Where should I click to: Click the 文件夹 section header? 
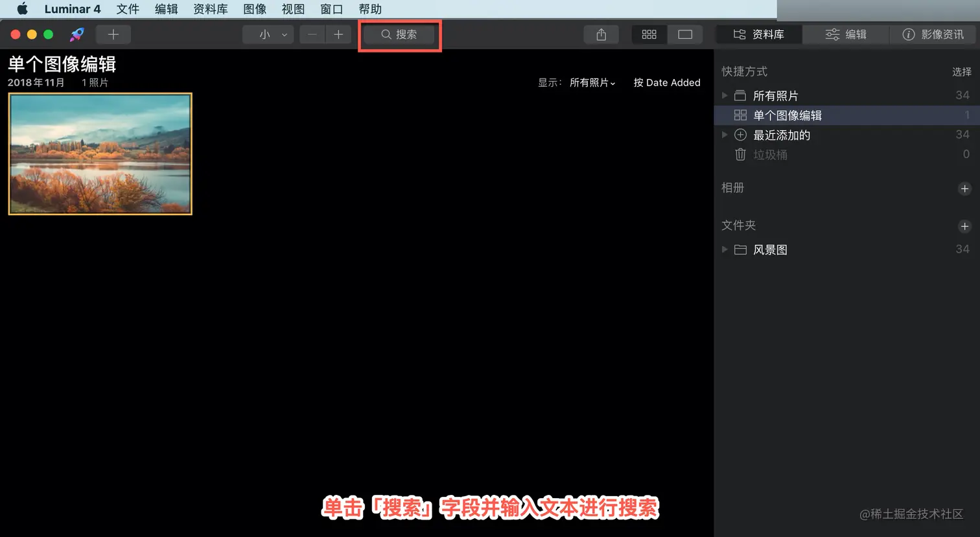click(x=739, y=225)
